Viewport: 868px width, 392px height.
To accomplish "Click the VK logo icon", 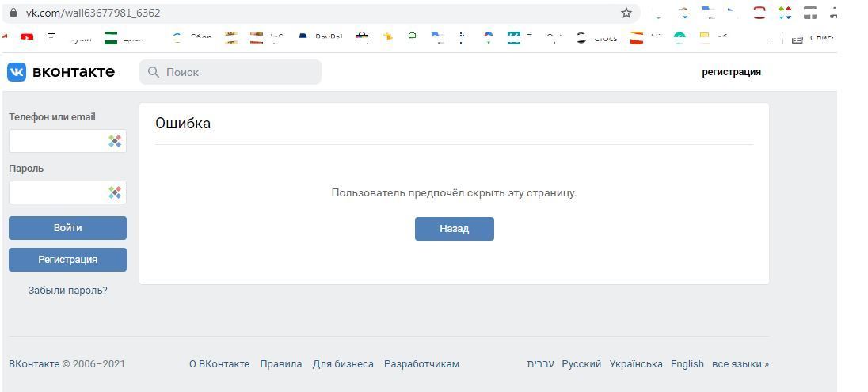I will pos(17,72).
